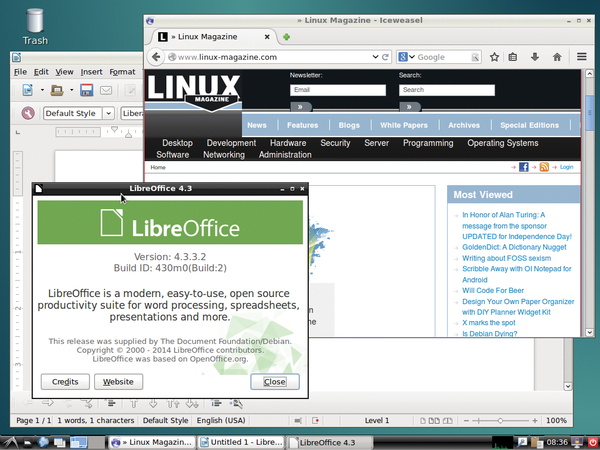Click zoom slider handle in Writer status bar
Image resolution: width=600 pixels, height=450 pixels.
coord(500,421)
